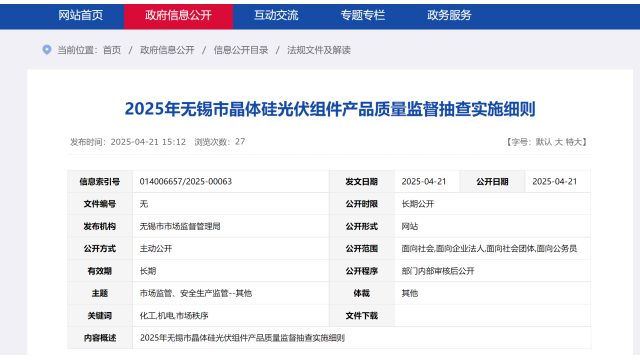Viewport: 640px width, 360px height.
Task: Click the 关键词 label cell
Action: (100, 316)
